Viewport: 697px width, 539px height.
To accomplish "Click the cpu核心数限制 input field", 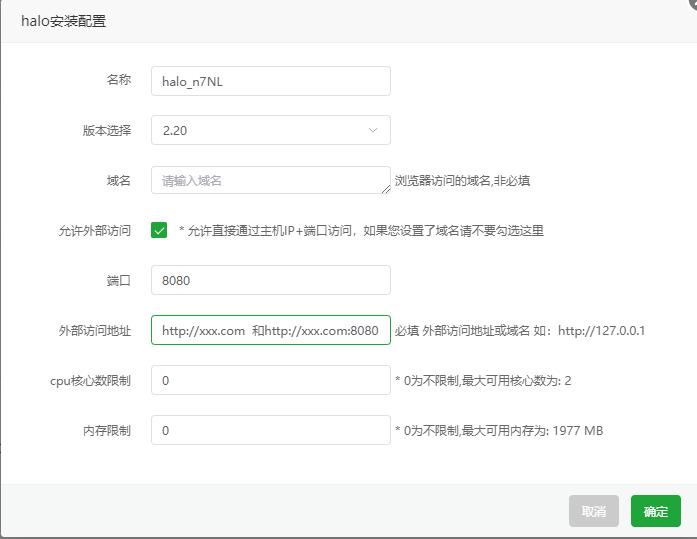I will 271,380.
